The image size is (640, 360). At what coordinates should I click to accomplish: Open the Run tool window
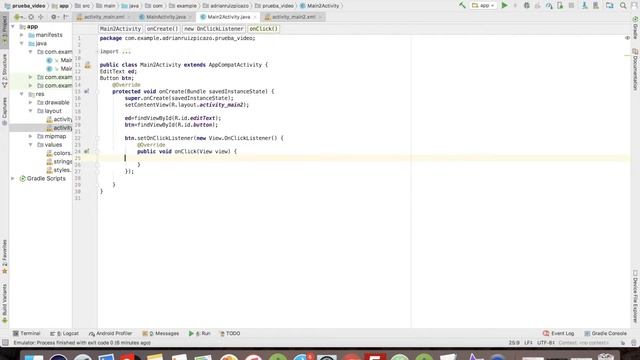[200, 333]
